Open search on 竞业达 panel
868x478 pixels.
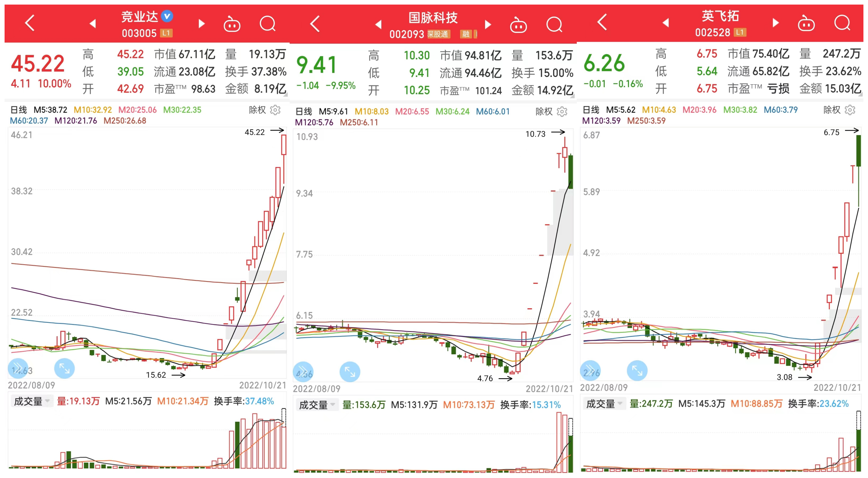click(x=268, y=24)
